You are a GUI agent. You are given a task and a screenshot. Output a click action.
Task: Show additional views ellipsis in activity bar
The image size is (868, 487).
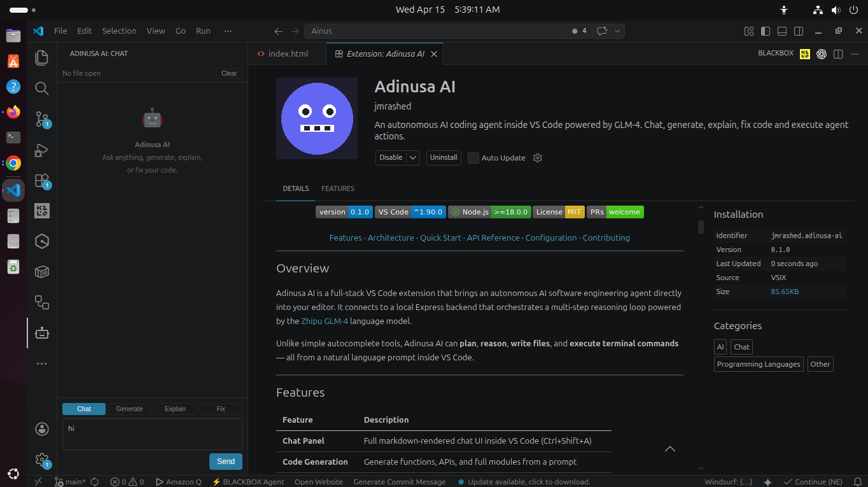coord(42,363)
